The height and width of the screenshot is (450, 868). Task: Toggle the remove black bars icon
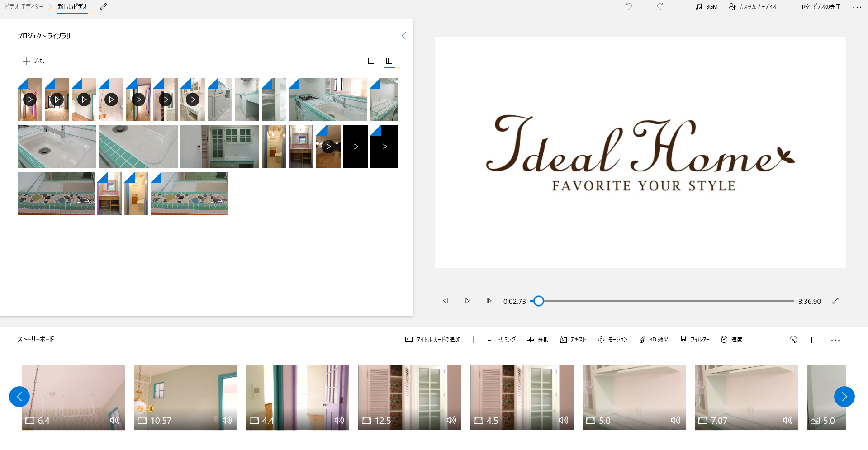coord(773,340)
